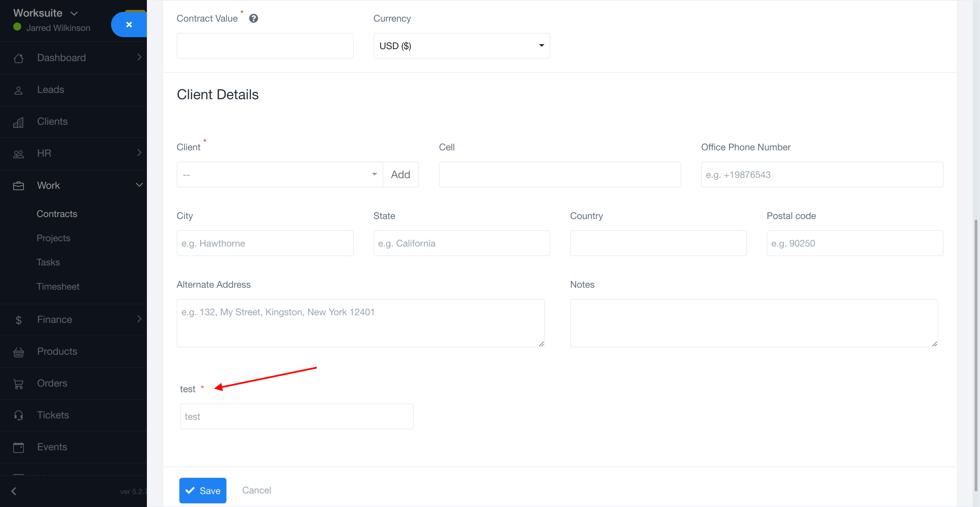Click the Events calendar icon

[x=18, y=447]
